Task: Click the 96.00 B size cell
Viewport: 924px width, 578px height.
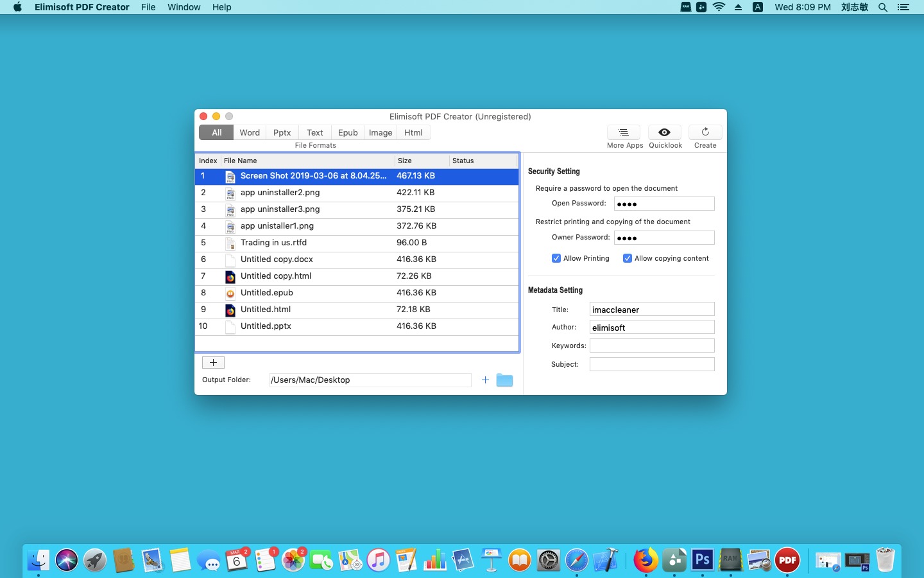Action: (411, 243)
